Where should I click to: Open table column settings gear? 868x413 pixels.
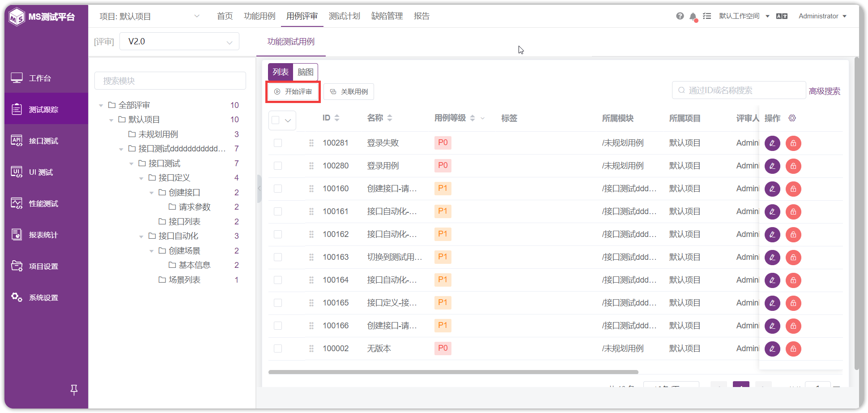coord(792,118)
